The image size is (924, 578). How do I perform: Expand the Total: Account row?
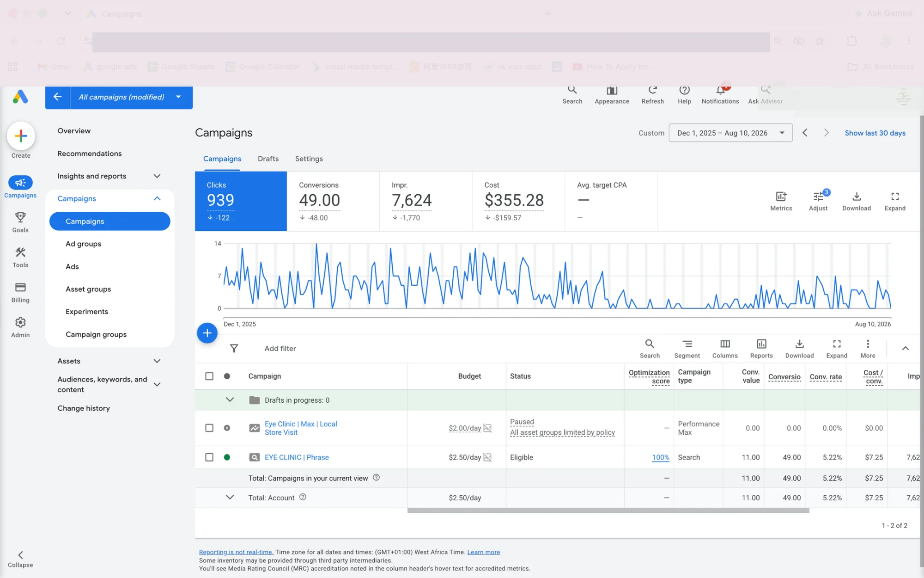(230, 498)
